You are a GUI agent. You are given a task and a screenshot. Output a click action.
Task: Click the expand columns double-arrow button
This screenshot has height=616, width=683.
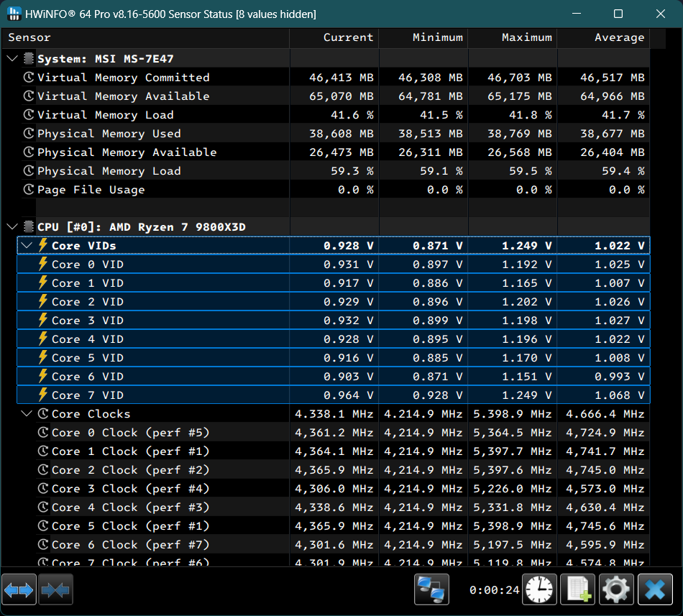[x=19, y=590]
